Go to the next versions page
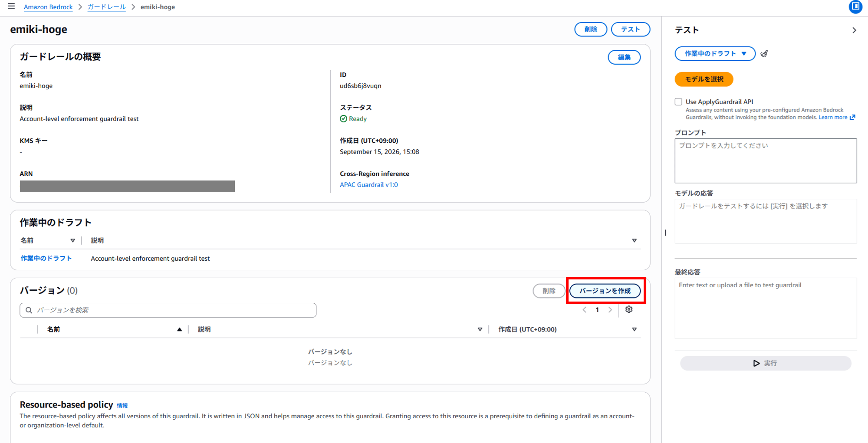 (x=610, y=310)
